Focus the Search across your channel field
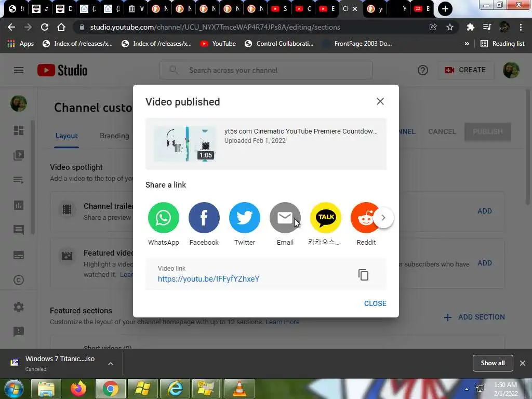 pyautogui.click(x=266, y=70)
